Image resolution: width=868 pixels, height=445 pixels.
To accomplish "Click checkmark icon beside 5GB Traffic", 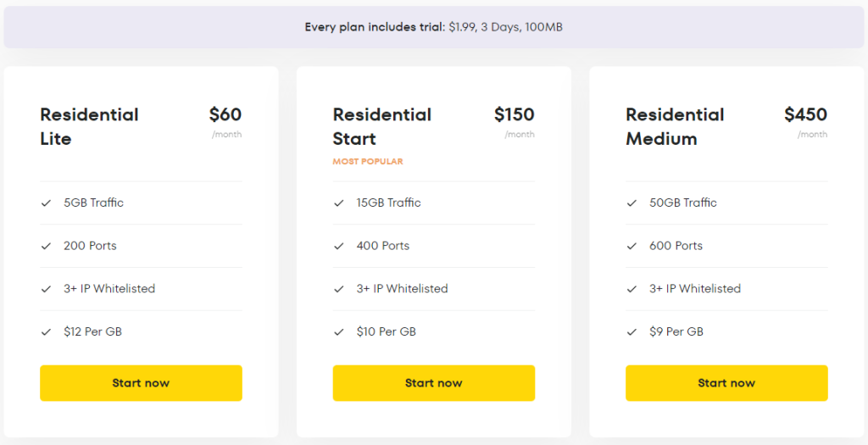I will coord(46,203).
